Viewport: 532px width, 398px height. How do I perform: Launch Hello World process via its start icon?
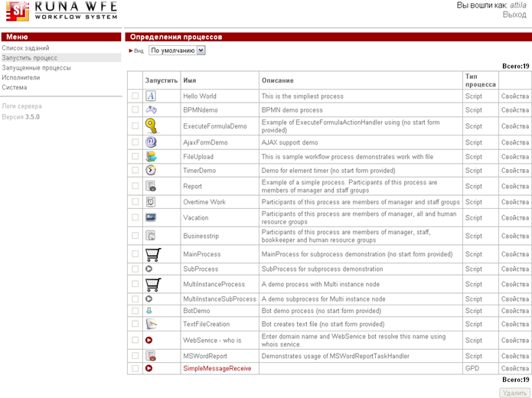(x=151, y=96)
